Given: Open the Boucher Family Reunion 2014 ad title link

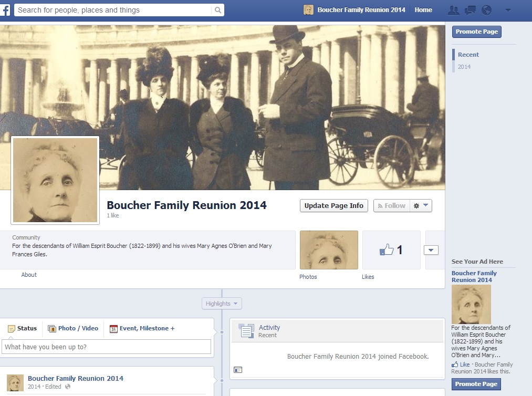Looking at the screenshot, I should coord(474,277).
